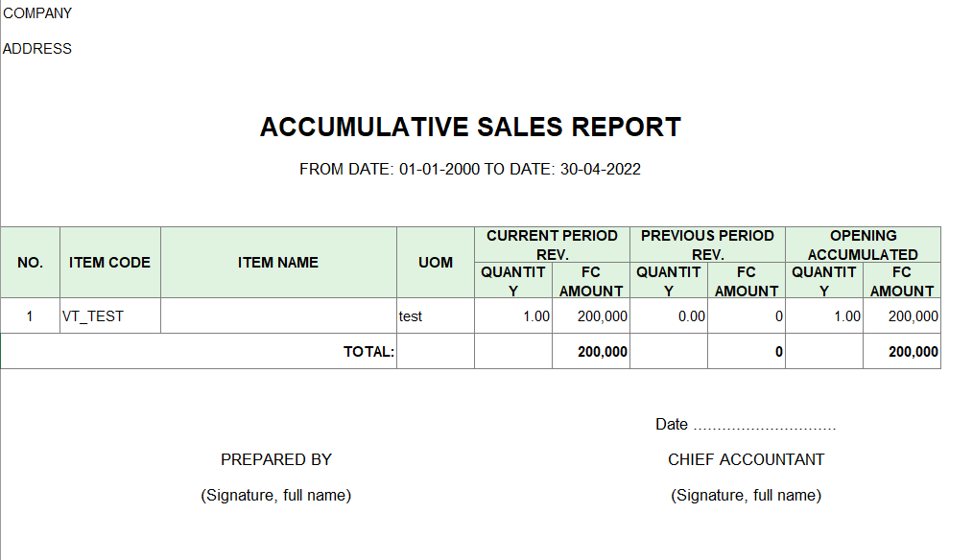This screenshot has height=560, width=973.
Task: Select the OPENING ACCUMULATED header cell
Action: pyautogui.click(x=864, y=245)
